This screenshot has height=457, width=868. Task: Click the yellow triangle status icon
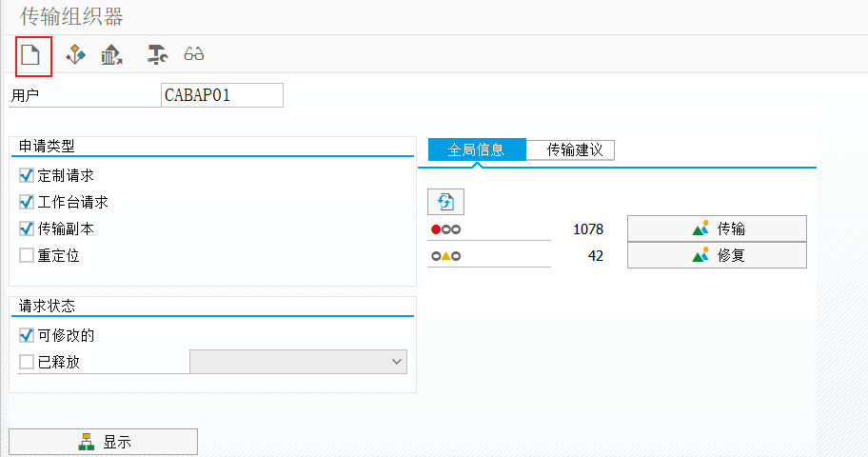[445, 256]
